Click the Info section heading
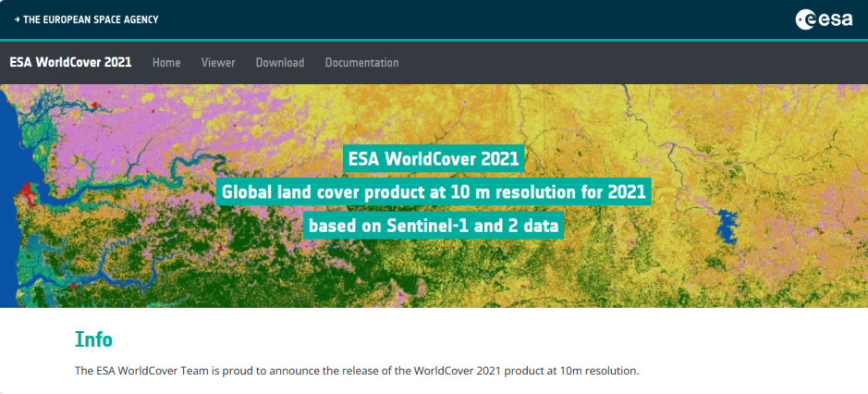 tap(93, 339)
